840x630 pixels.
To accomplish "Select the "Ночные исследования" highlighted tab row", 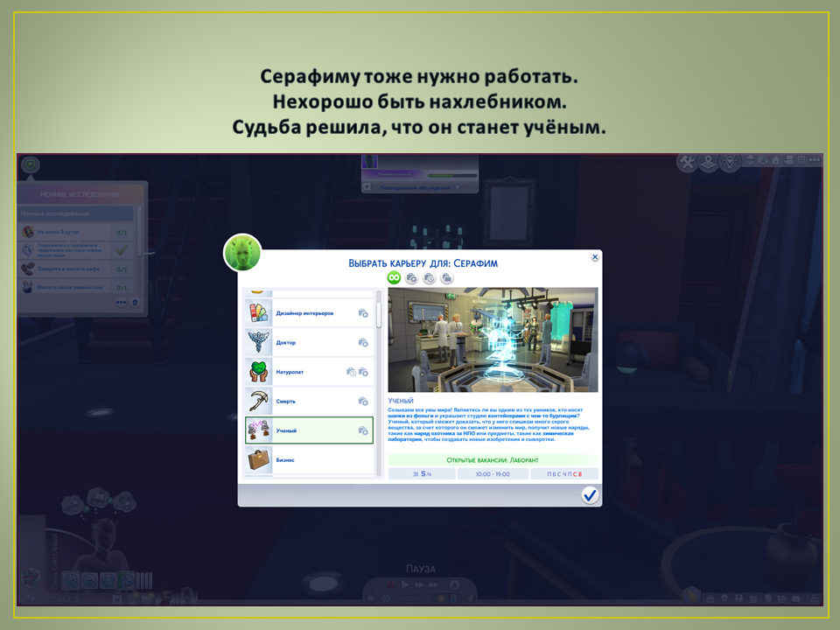I will tap(76, 213).
